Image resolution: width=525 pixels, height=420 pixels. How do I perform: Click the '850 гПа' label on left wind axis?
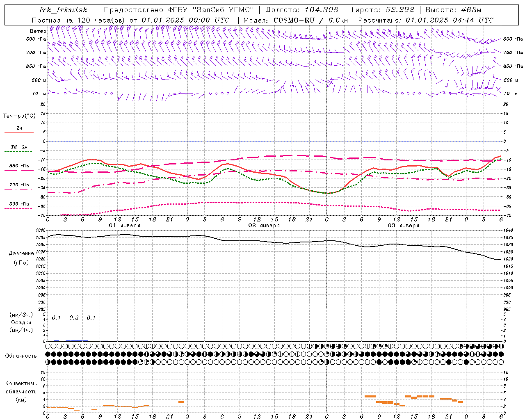click(x=36, y=66)
